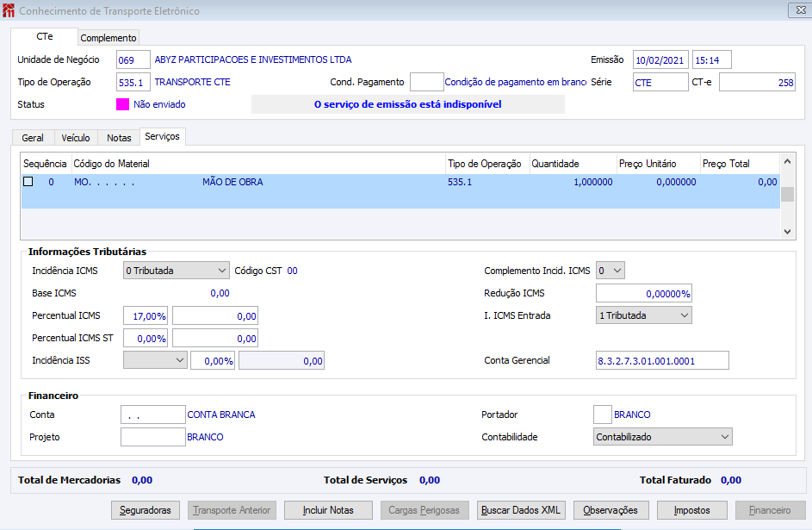Switch to the Complemento tab

coord(108,38)
